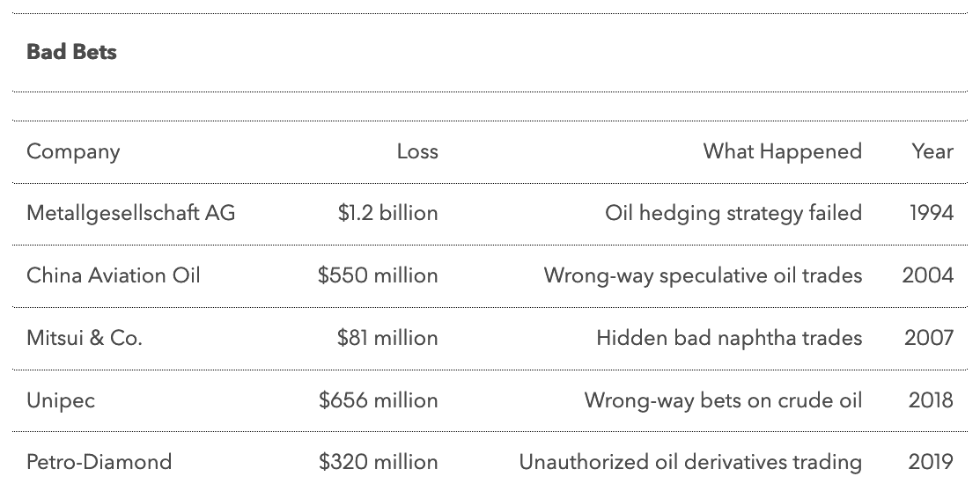Click Wrong-way speculative oil trades description

point(703,275)
